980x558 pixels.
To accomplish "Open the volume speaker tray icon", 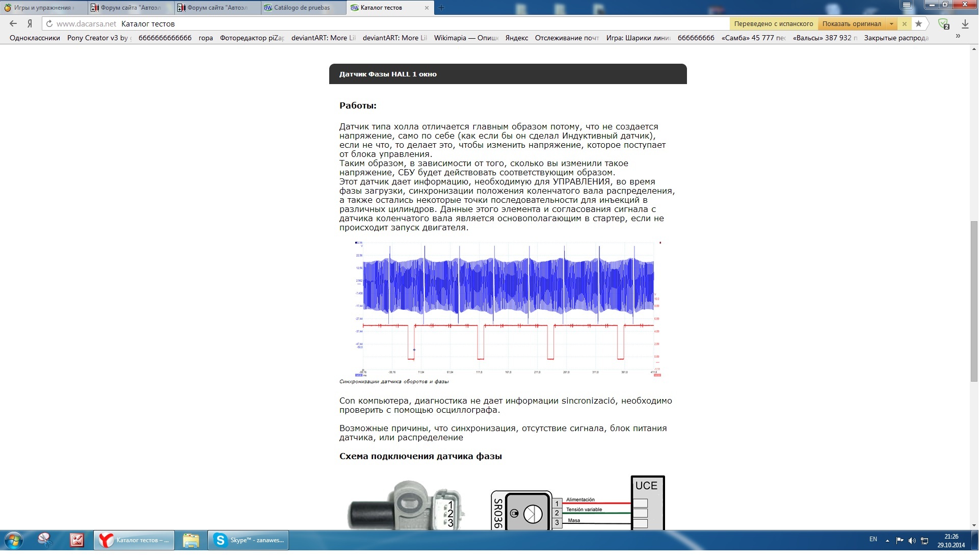I will [912, 541].
